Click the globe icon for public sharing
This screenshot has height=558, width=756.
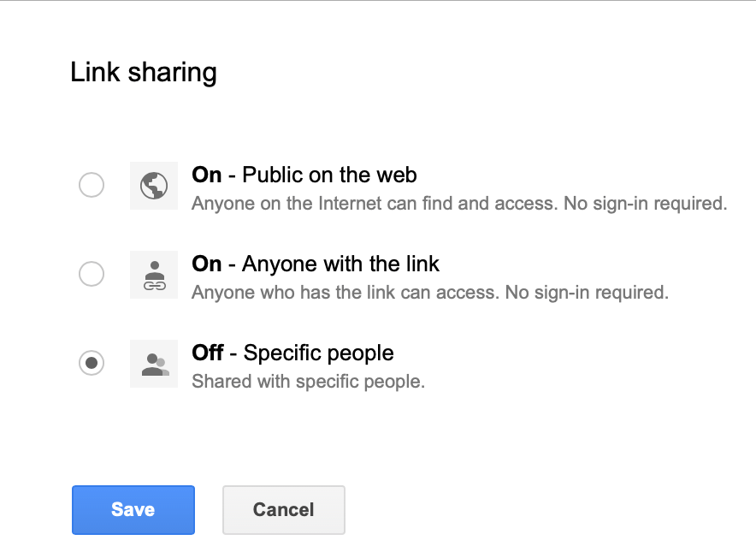tap(154, 185)
